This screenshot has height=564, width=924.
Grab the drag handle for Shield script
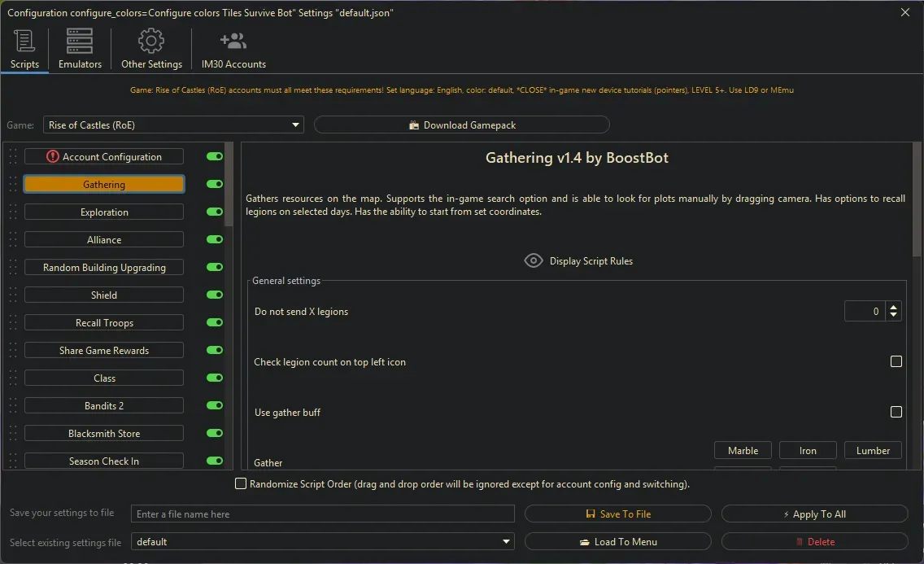click(x=13, y=295)
